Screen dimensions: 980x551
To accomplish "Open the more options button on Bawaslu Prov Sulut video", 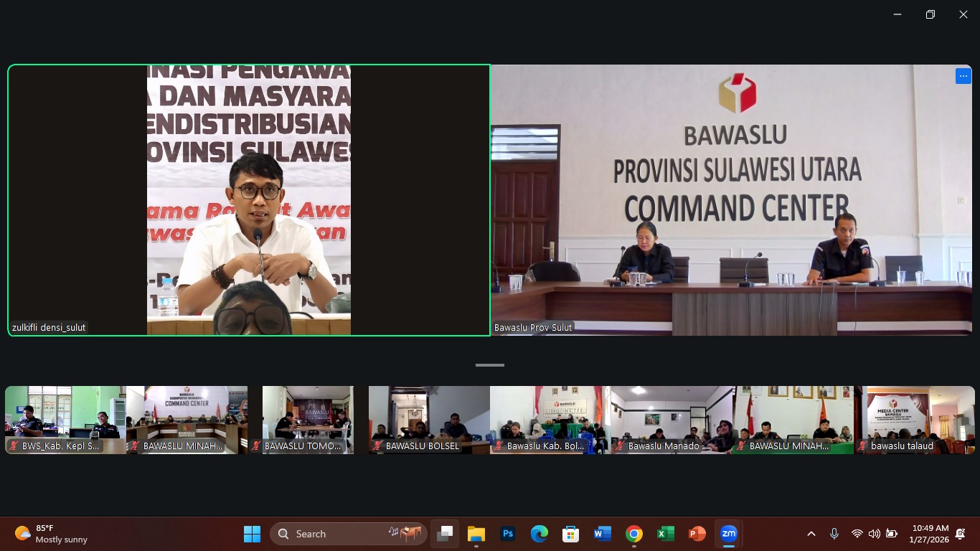I will (x=963, y=76).
